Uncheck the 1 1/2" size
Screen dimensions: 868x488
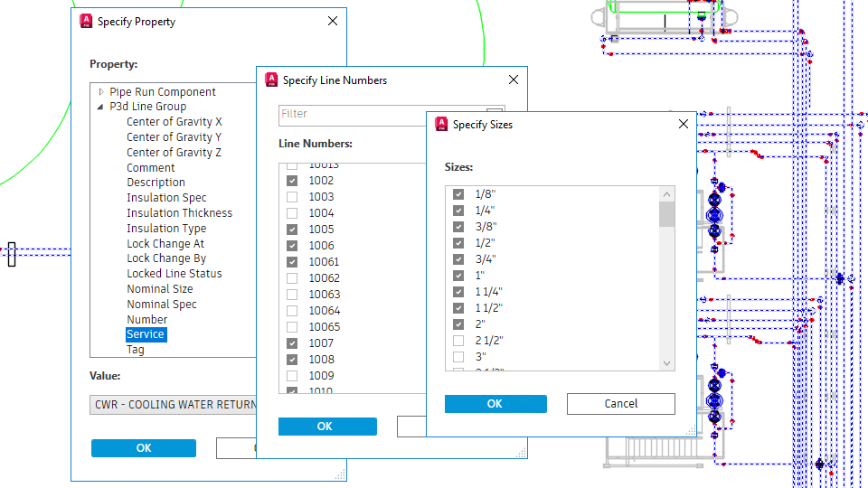coord(458,308)
